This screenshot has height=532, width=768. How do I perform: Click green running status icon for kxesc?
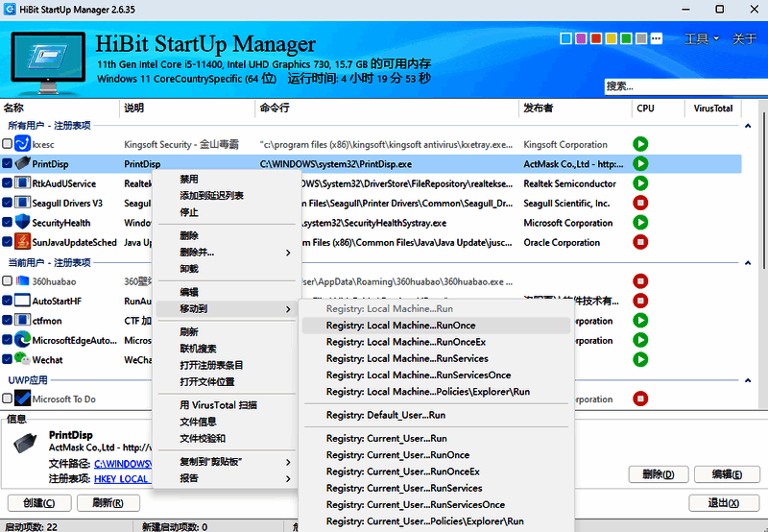click(640, 144)
